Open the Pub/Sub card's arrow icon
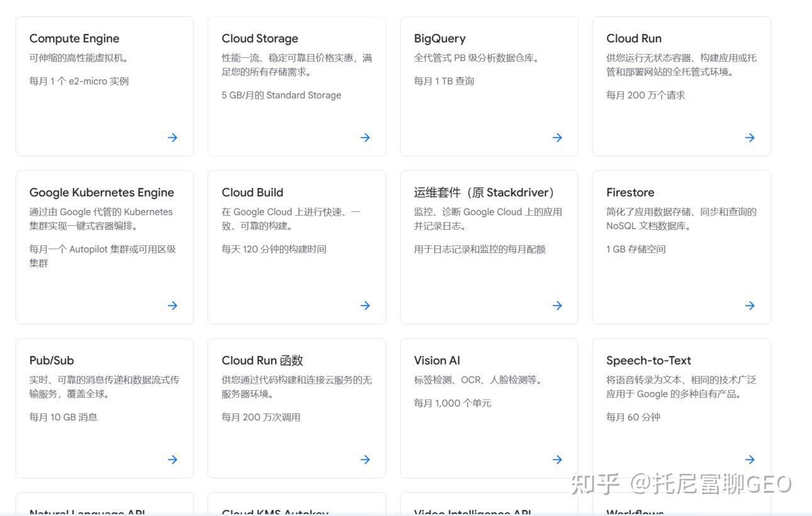Viewport: 812px width, 516px height. click(x=172, y=459)
